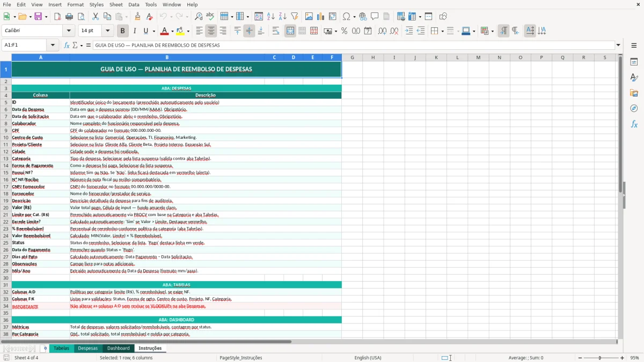Screen dimensions: 644x362
Task: Run the spelling check
Action: 210,17
